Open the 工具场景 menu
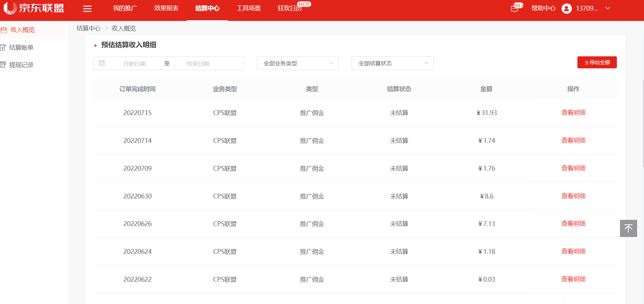 249,8
